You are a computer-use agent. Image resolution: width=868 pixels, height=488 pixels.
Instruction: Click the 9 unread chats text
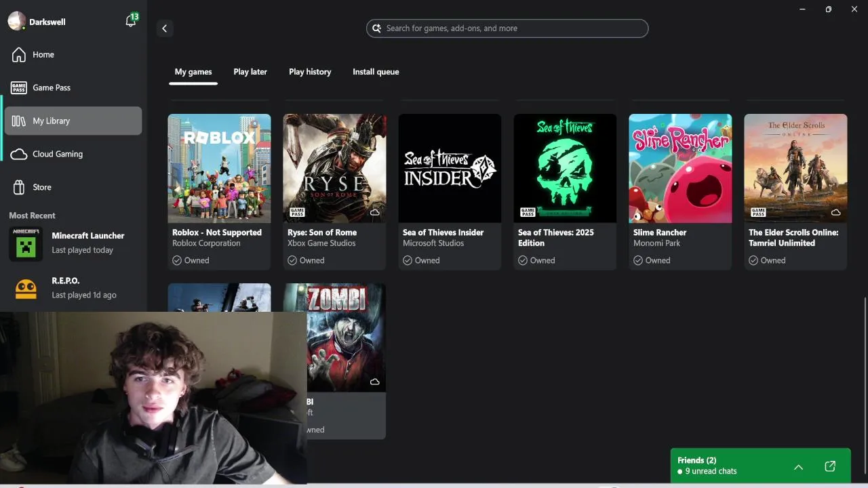[711, 471]
